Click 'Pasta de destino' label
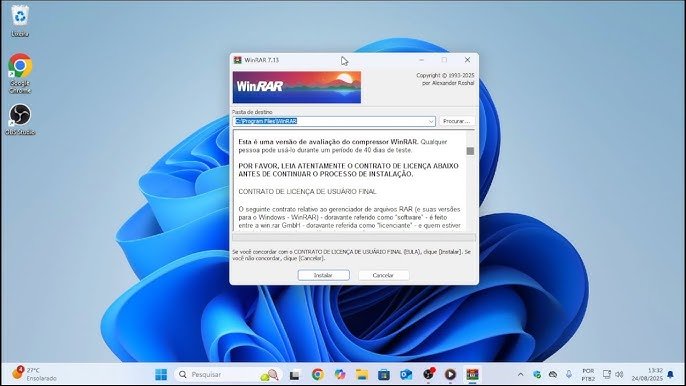This screenshot has width=686, height=386. 252,112
